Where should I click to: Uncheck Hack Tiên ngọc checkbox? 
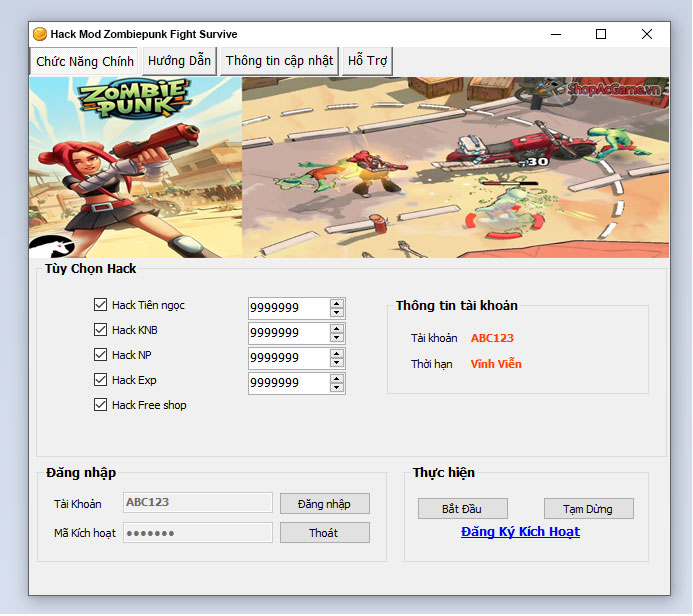(100, 304)
